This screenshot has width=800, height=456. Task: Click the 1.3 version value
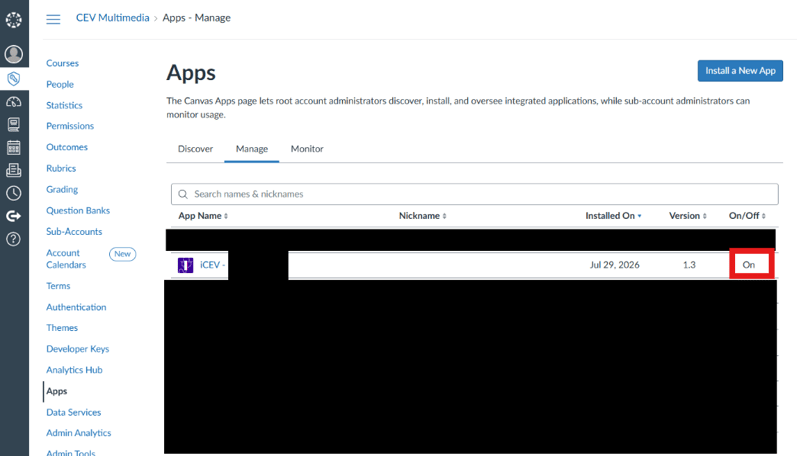click(689, 265)
